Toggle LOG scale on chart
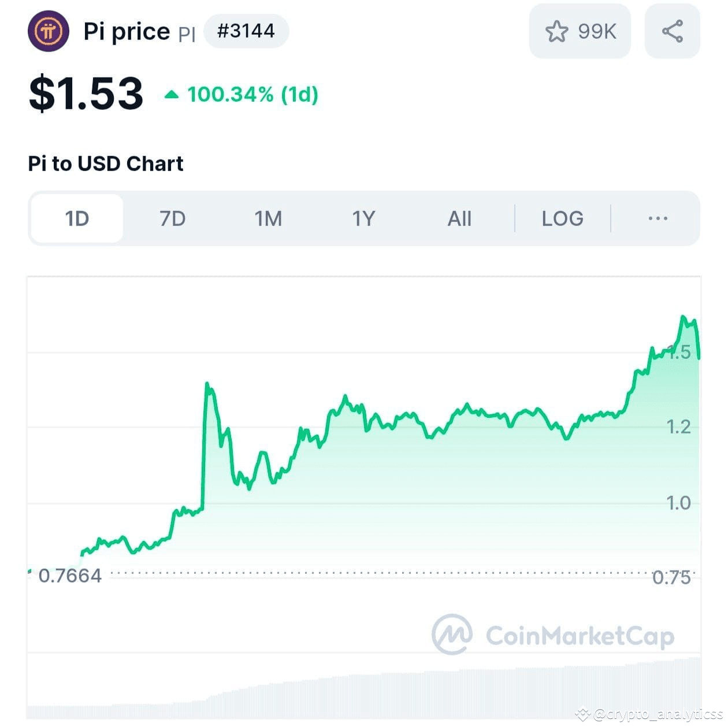 [x=563, y=218]
